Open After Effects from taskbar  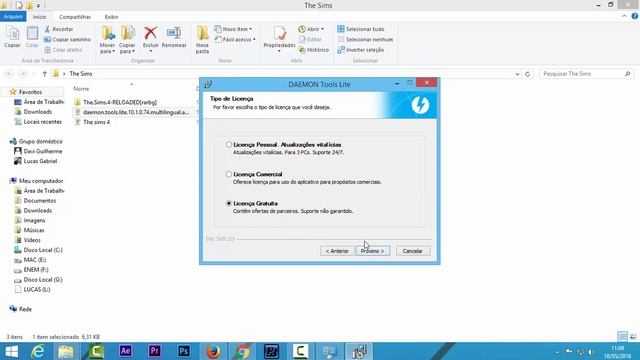[x=125, y=351]
